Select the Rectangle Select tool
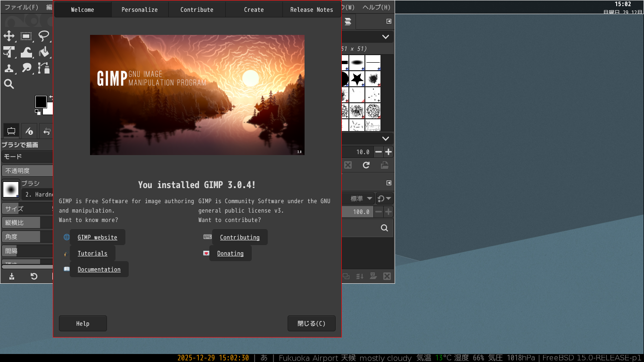Screen dimensions: 644x362 [26, 36]
